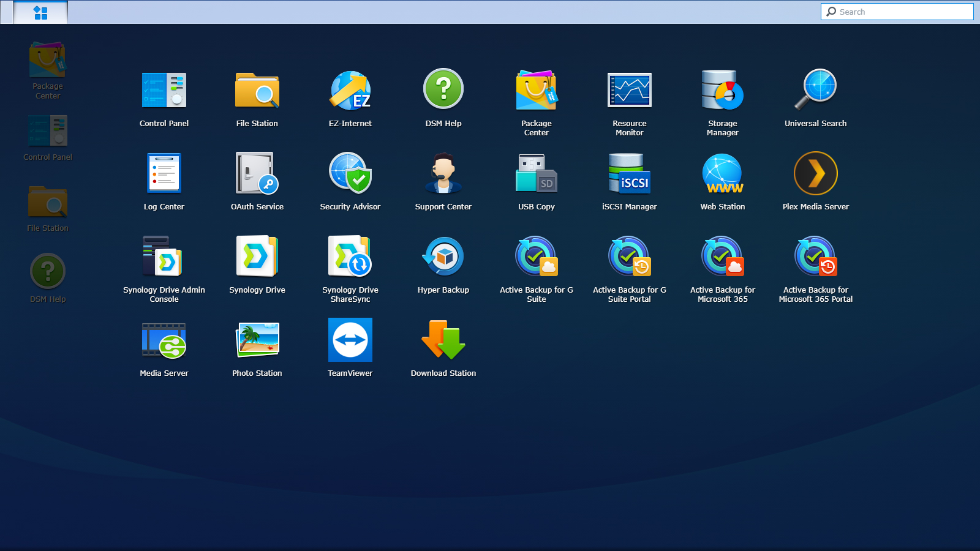This screenshot has height=551, width=980.
Task: Open Resource Monitor
Action: 630,103
